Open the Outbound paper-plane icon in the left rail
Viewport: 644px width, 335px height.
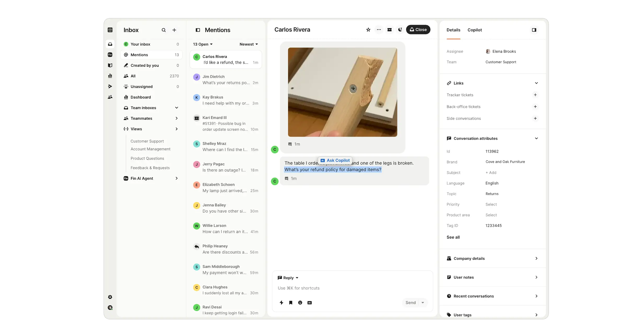110,86
